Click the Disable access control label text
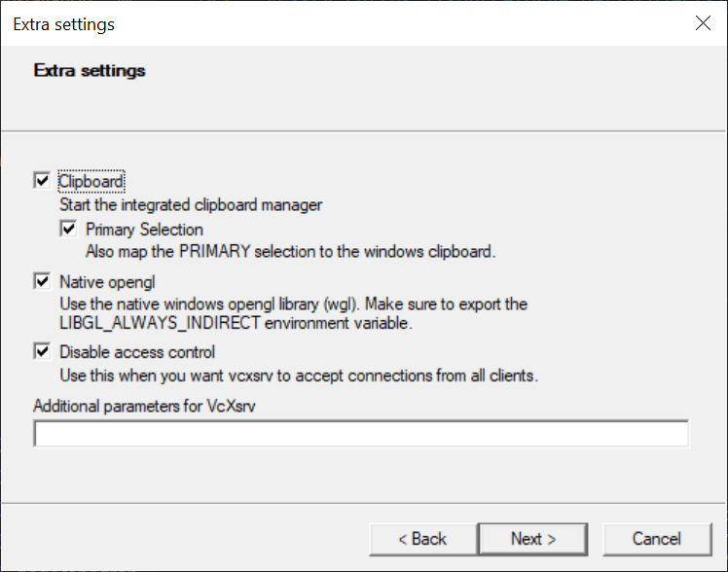The height and width of the screenshot is (572, 728). click(x=137, y=352)
